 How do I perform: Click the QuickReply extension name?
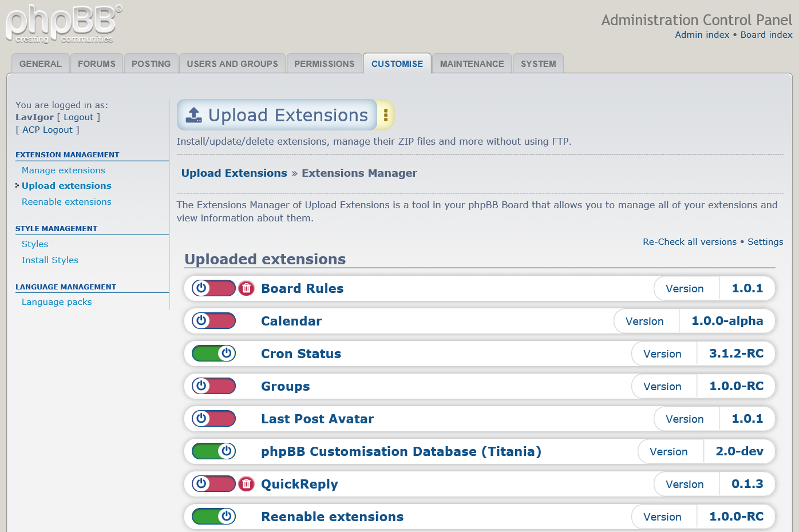[x=299, y=484]
